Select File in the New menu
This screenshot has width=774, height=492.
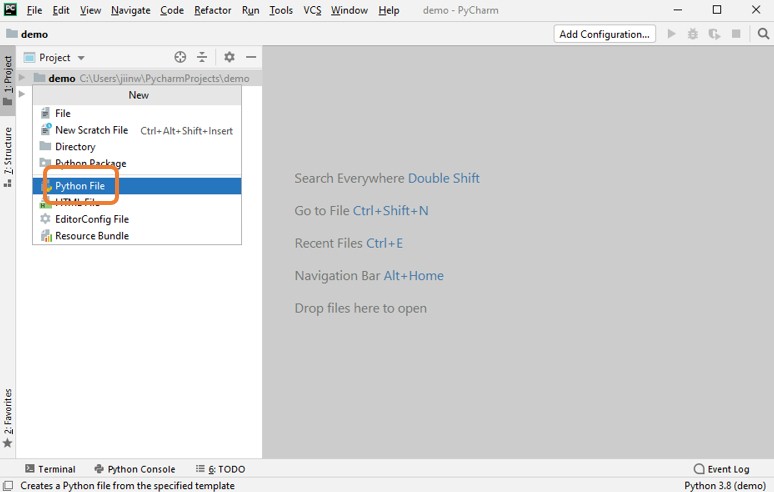137,114
